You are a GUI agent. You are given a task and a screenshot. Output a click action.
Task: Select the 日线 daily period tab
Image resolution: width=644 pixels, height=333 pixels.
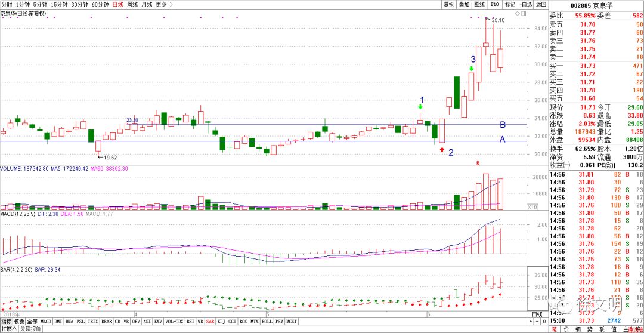(x=118, y=5)
